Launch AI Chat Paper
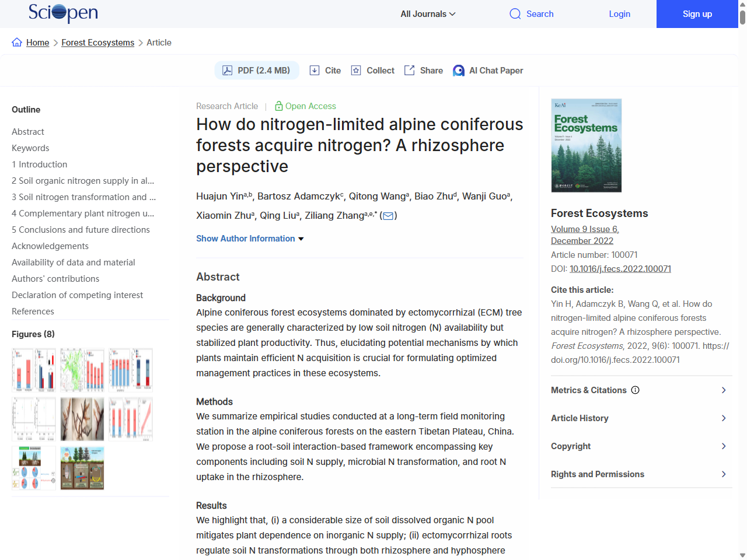 [x=488, y=70]
